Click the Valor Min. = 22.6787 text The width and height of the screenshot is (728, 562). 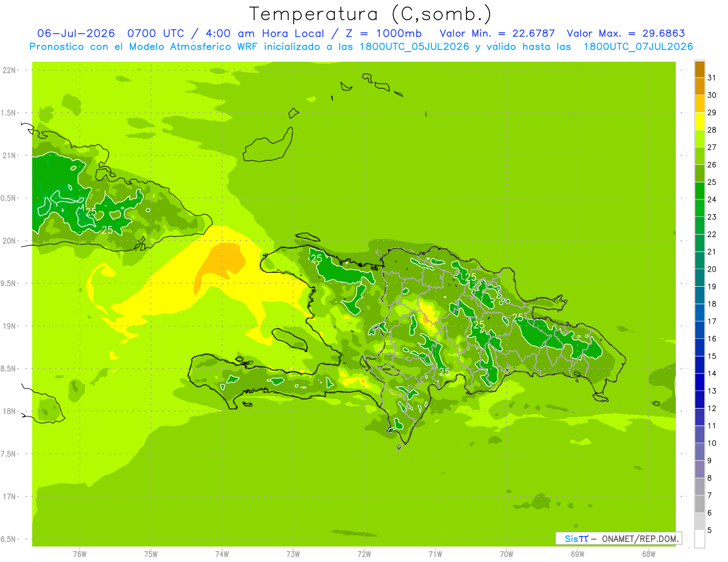pyautogui.click(x=497, y=33)
